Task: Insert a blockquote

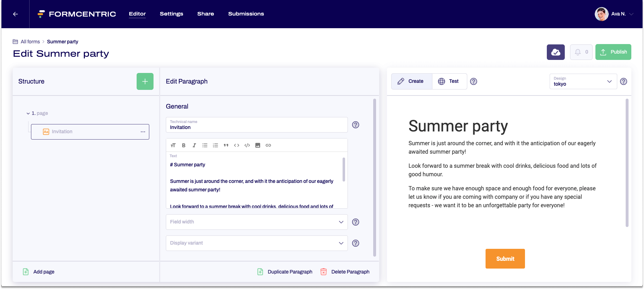Action: tap(226, 145)
